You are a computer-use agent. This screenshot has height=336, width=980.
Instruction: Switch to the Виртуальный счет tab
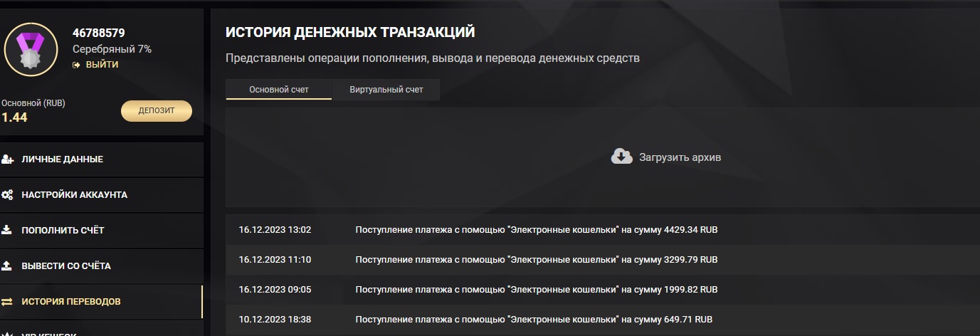pos(386,90)
